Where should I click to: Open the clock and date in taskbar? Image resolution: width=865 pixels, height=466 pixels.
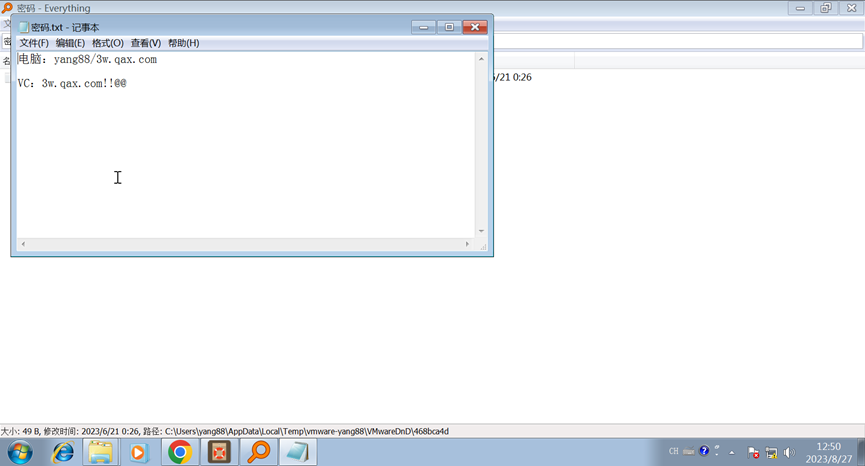(x=827, y=452)
